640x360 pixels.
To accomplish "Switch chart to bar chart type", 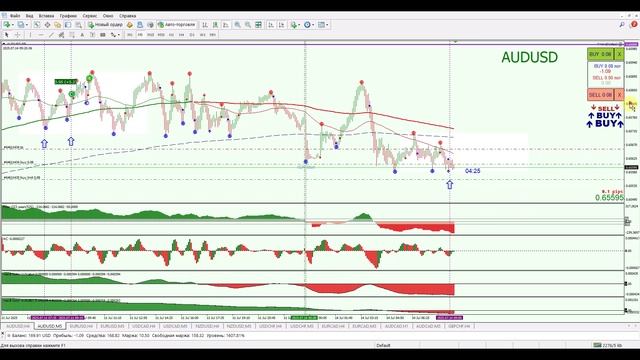I will coord(205,25).
